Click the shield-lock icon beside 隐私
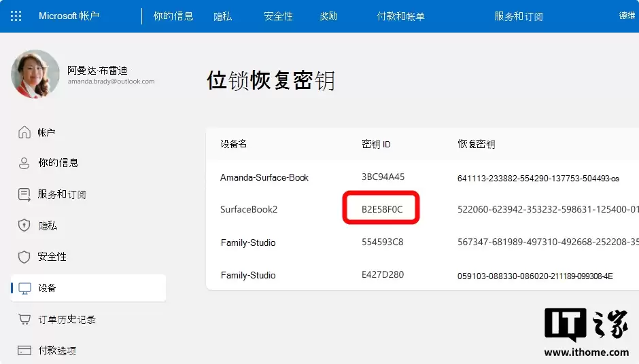This screenshot has width=639, height=364. pos(24,225)
